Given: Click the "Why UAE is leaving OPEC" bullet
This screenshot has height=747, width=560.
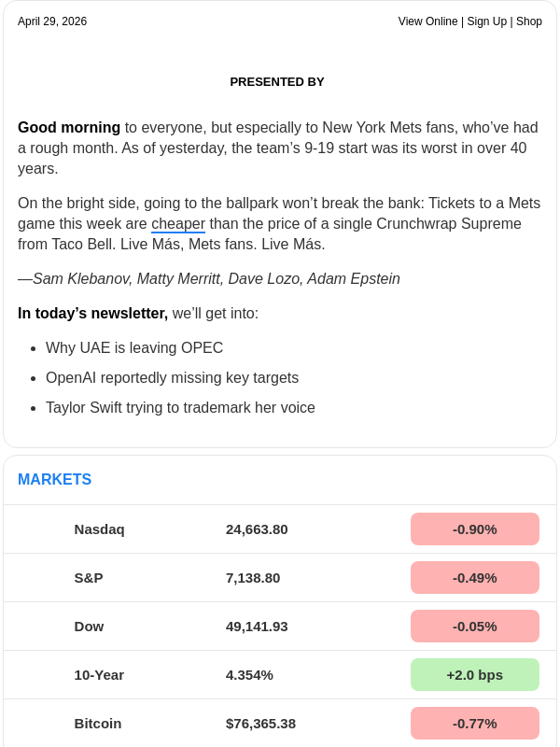Looking at the screenshot, I should (x=134, y=348).
